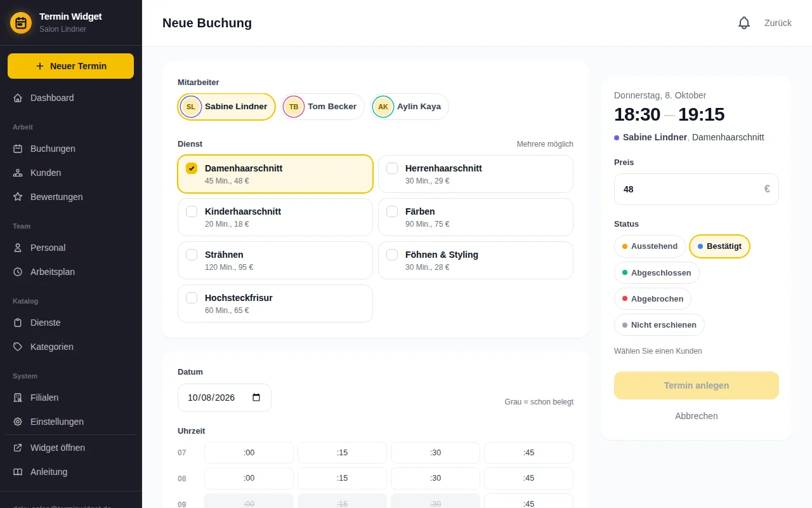Mark status as Abgeschlossen
The width and height of the screenshot is (812, 508).
point(657,272)
